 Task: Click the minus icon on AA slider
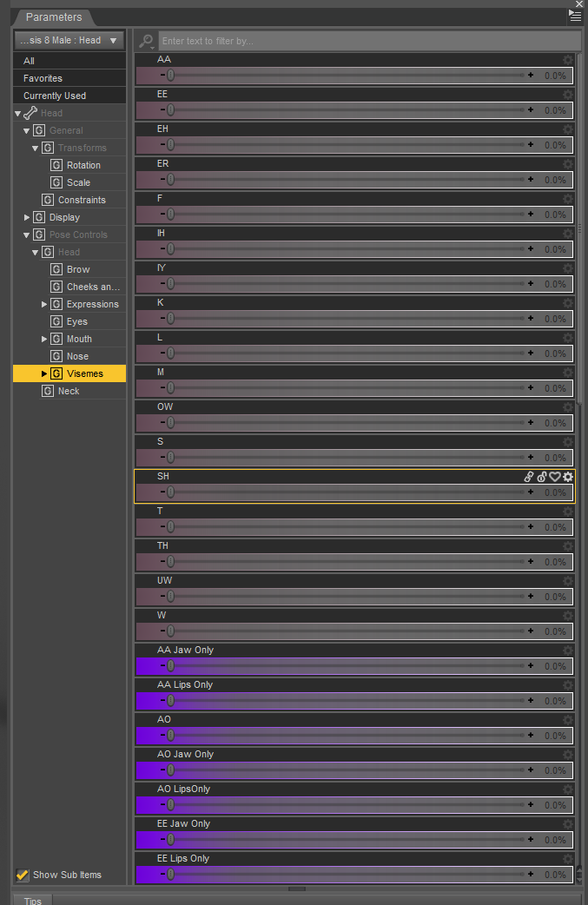click(x=162, y=76)
